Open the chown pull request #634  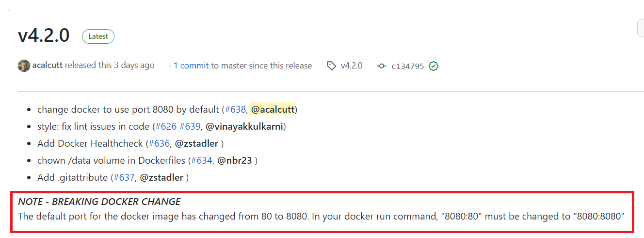(201, 160)
